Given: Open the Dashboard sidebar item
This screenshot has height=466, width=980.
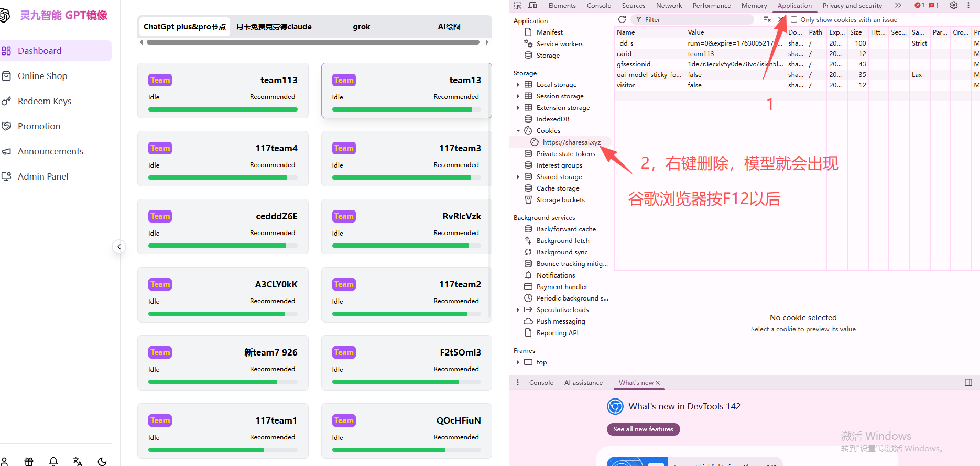Looking at the screenshot, I should tap(55, 51).
